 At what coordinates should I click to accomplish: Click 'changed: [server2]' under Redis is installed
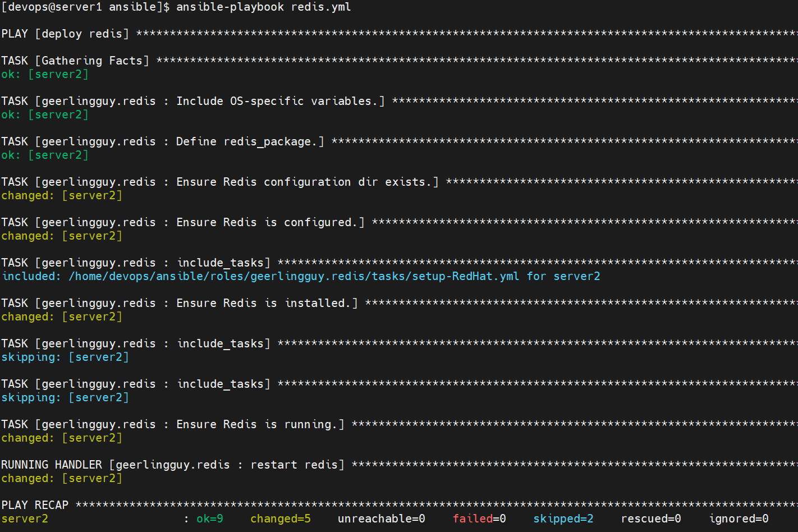62,317
